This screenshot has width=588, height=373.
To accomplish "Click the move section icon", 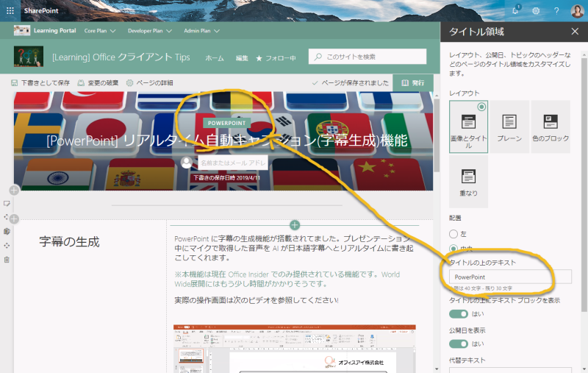I will coord(6,217).
